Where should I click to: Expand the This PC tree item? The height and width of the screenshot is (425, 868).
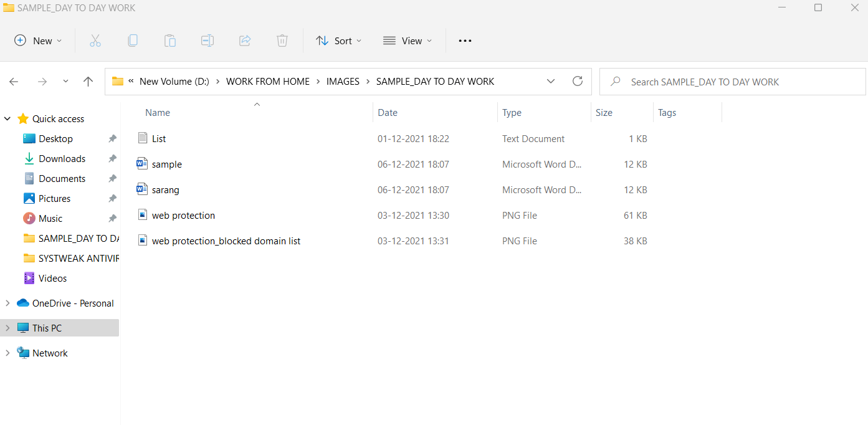coord(7,327)
